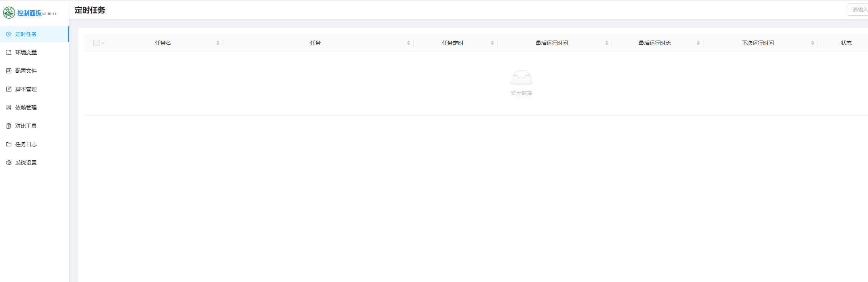Click the 依赖管理 sidebar icon
The image size is (868, 282).
[9, 108]
